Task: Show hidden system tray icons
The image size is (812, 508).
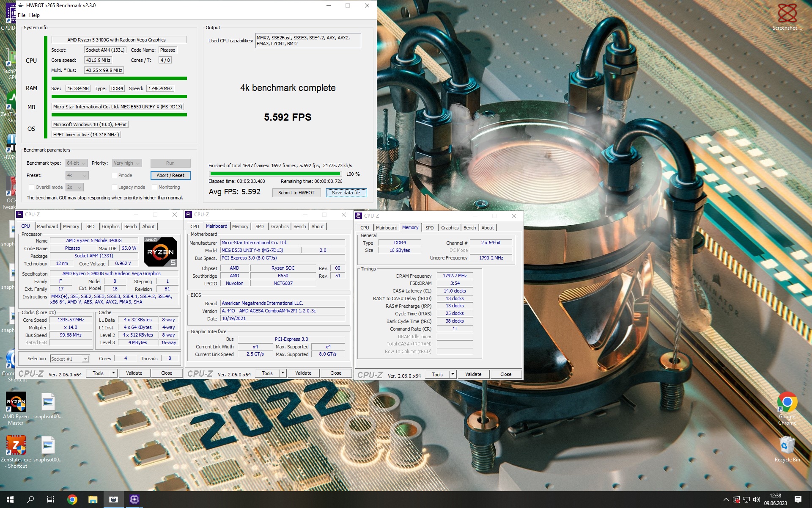Action: click(x=726, y=500)
